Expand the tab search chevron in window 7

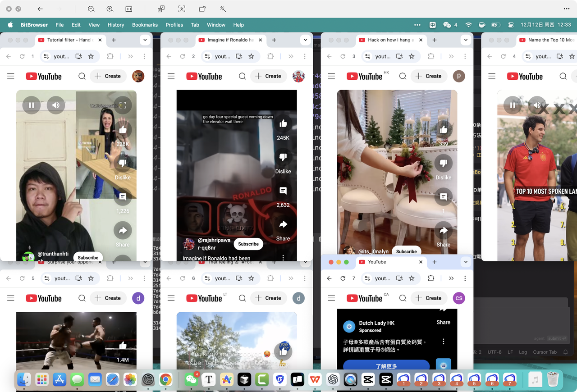coord(466,262)
